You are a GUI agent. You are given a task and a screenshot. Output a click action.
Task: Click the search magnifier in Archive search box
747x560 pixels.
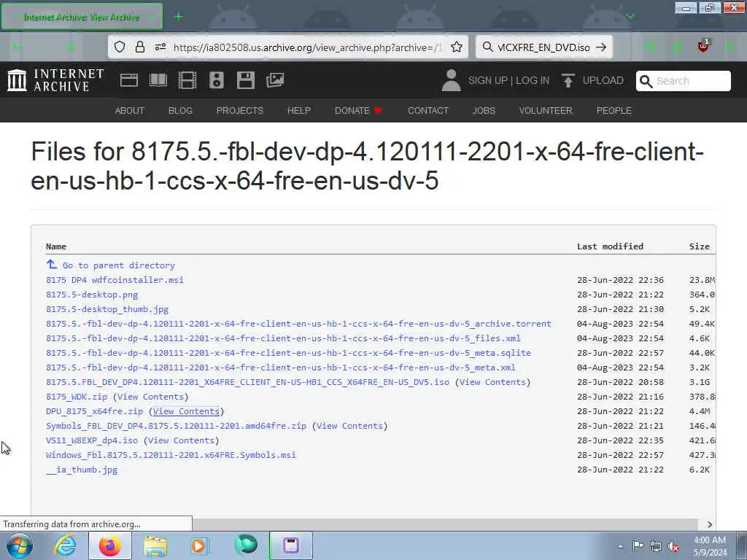point(646,81)
